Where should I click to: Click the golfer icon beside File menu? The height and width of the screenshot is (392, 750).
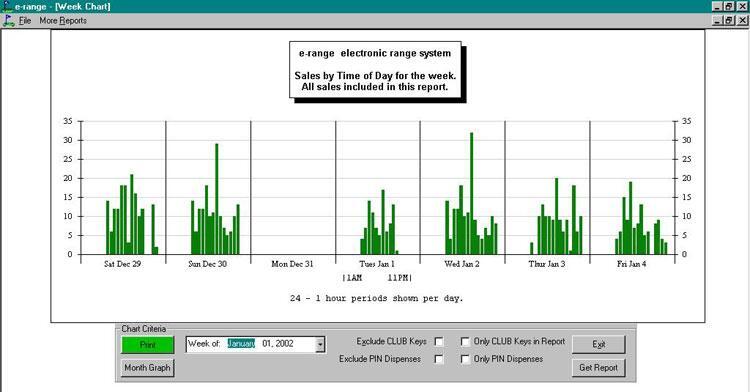click(x=9, y=21)
